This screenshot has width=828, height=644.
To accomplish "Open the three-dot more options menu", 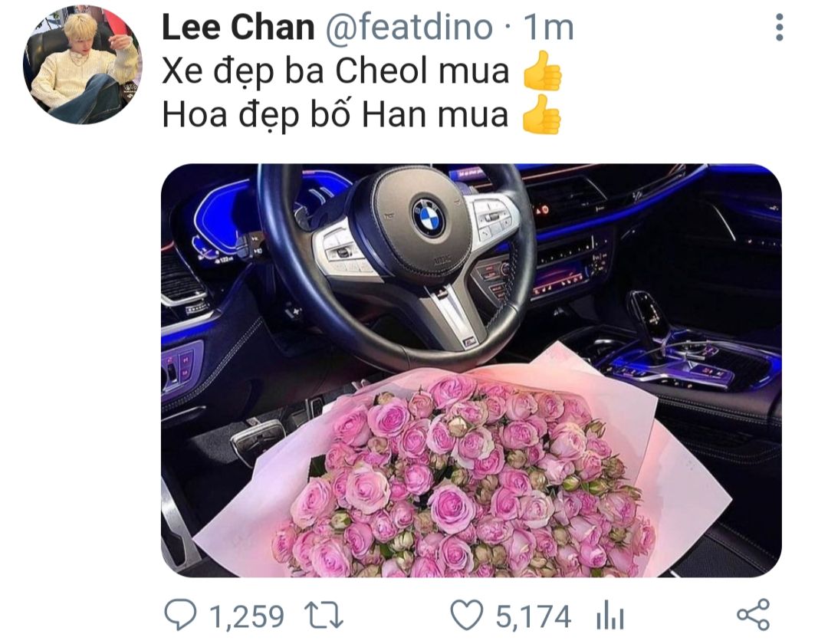I will pyautogui.click(x=780, y=27).
